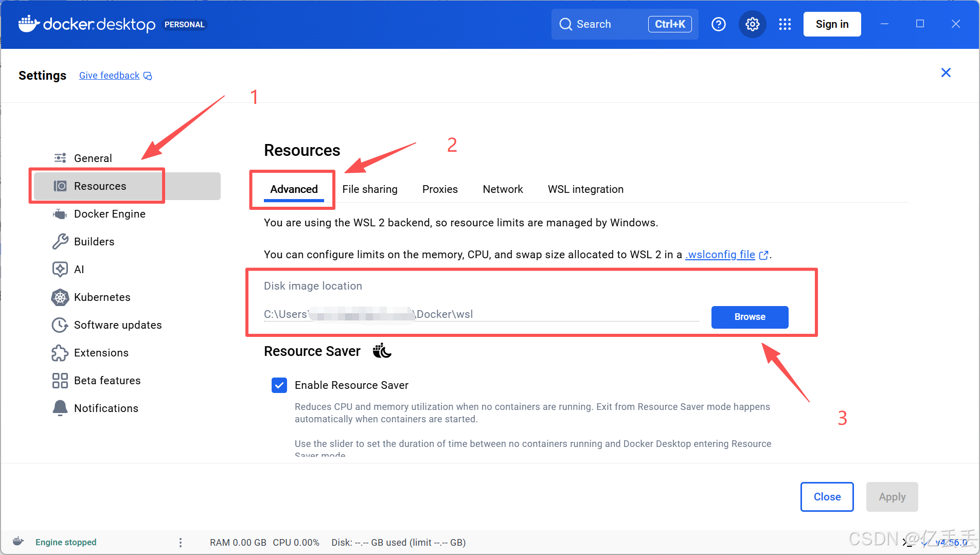Open the .wslconfig file link
This screenshot has width=980, height=555.
coord(720,255)
